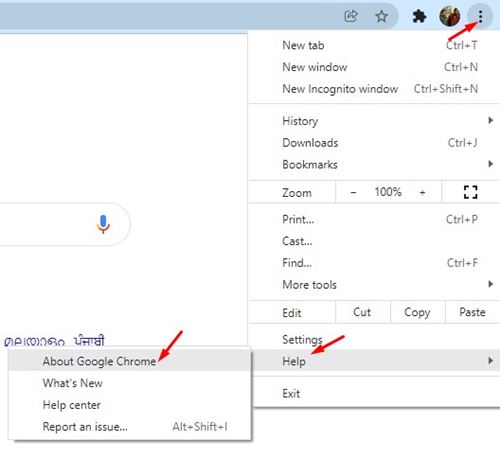500x476 pixels.
Task: Expand the History submenu
Action: pyautogui.click(x=374, y=121)
